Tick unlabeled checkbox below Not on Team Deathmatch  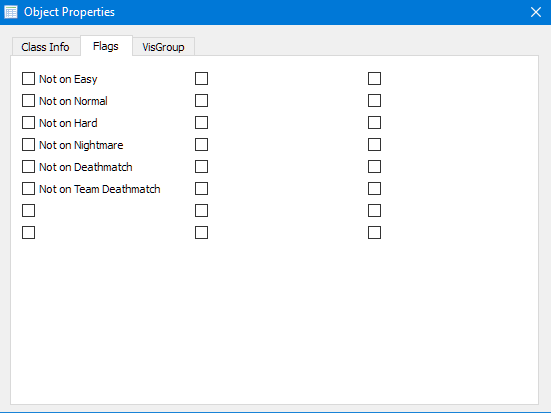coord(28,211)
